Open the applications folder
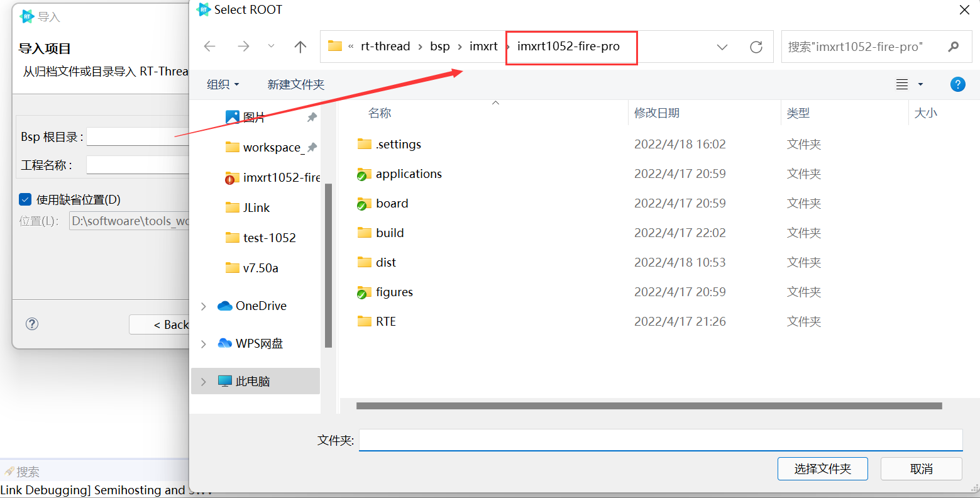This screenshot has height=498, width=980. click(x=408, y=174)
